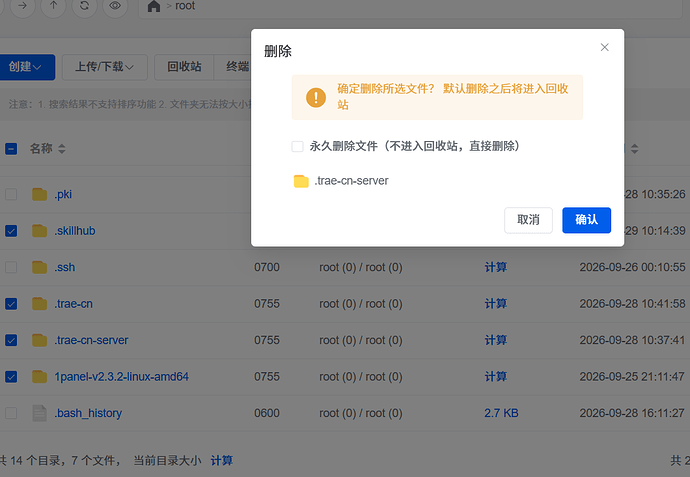Open the 创建 dropdown button
Viewport: 690px width, 477px height.
pos(25,67)
